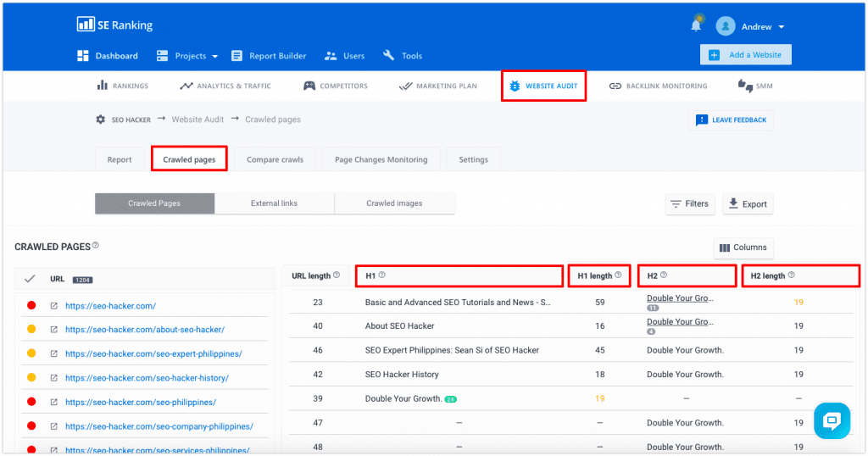Open the seo-company-philippines URL link
This screenshot has height=456, width=868.
[x=159, y=426]
